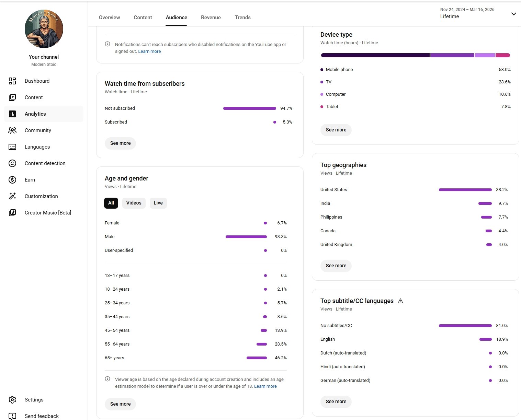Click warning icon beside Top subtitle/CC languages

coord(400,301)
